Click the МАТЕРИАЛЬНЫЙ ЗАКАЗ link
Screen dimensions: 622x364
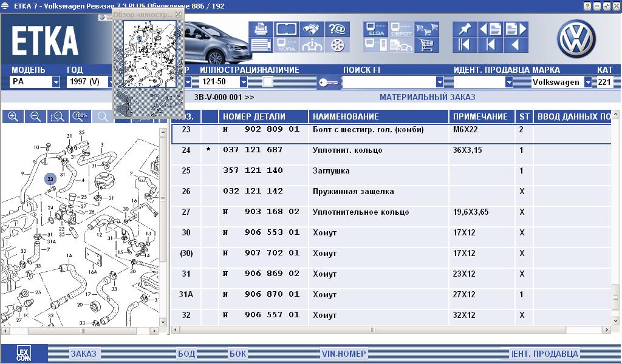[427, 97]
